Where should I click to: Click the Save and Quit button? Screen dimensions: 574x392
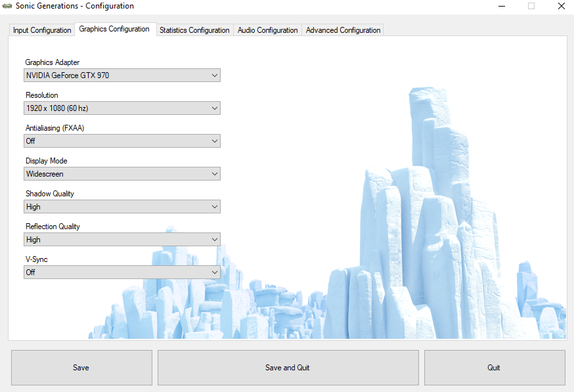pos(288,368)
